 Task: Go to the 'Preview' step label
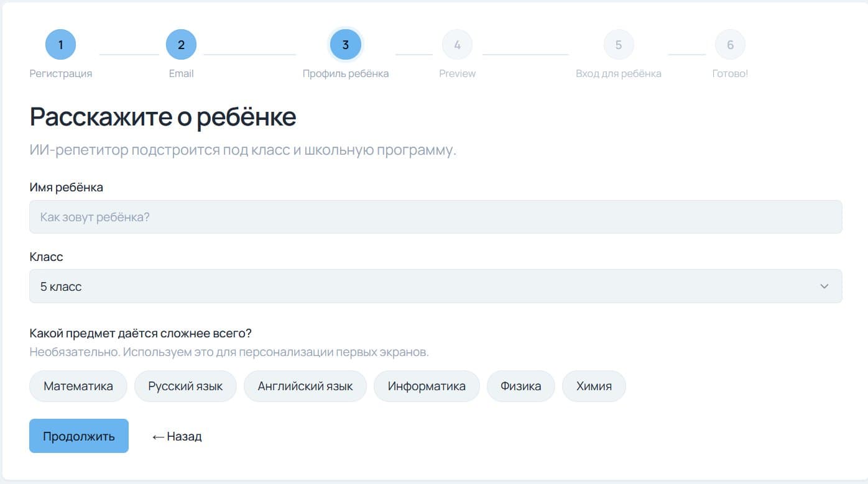click(x=457, y=73)
